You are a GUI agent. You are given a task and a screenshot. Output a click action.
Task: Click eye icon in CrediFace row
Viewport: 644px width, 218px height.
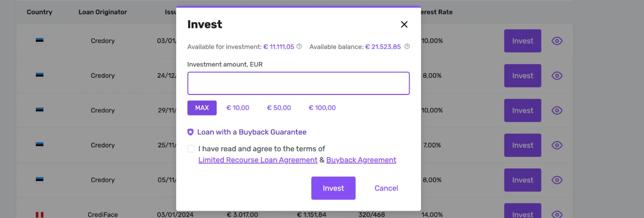tap(557, 214)
